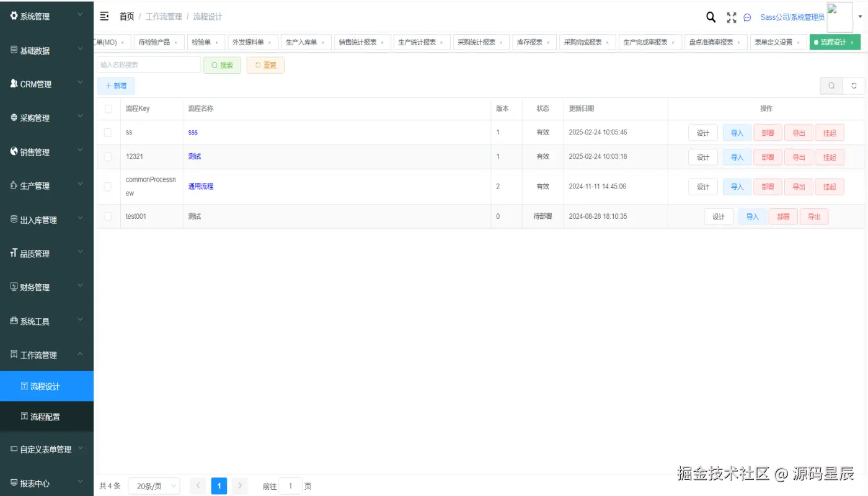Screen dimensions: 868x496
Task: Check the checkbox for the test001 row
Action: coord(108,216)
